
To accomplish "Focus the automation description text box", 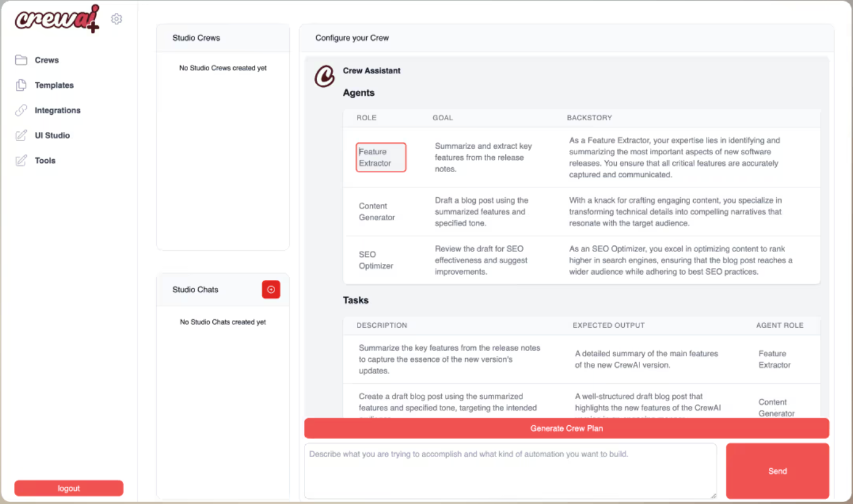I will click(x=510, y=471).
